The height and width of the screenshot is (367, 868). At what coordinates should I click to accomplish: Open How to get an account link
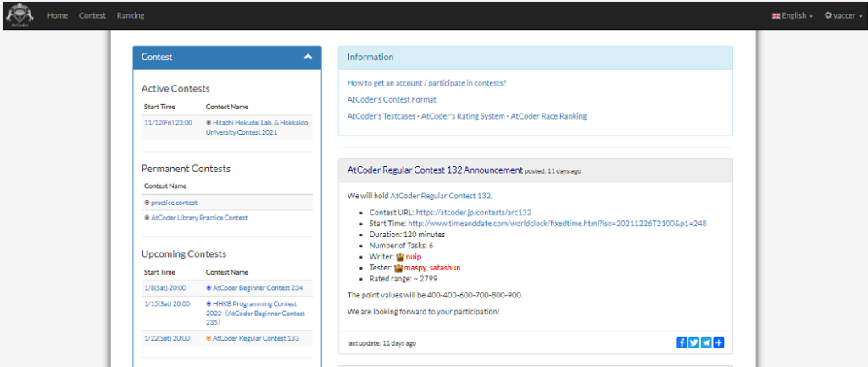[427, 83]
